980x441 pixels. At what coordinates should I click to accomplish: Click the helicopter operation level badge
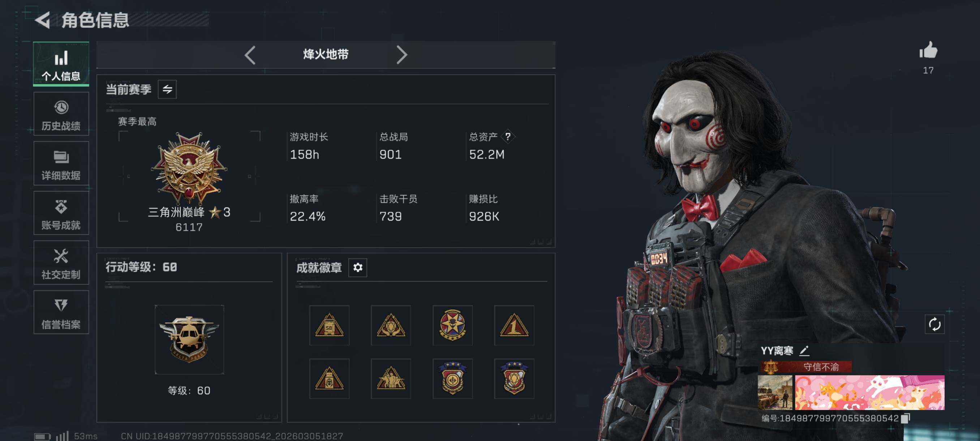point(189,339)
